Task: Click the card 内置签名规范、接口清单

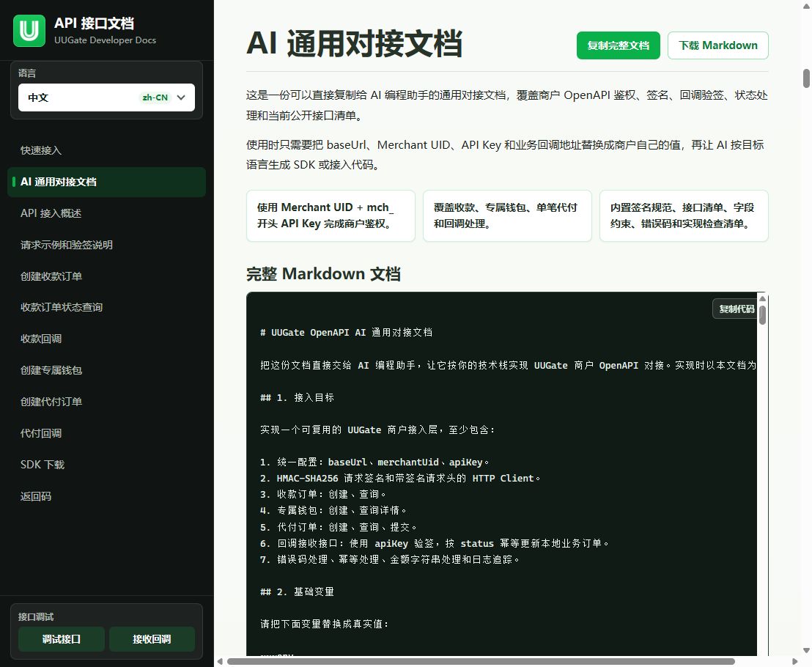Action: pos(684,215)
